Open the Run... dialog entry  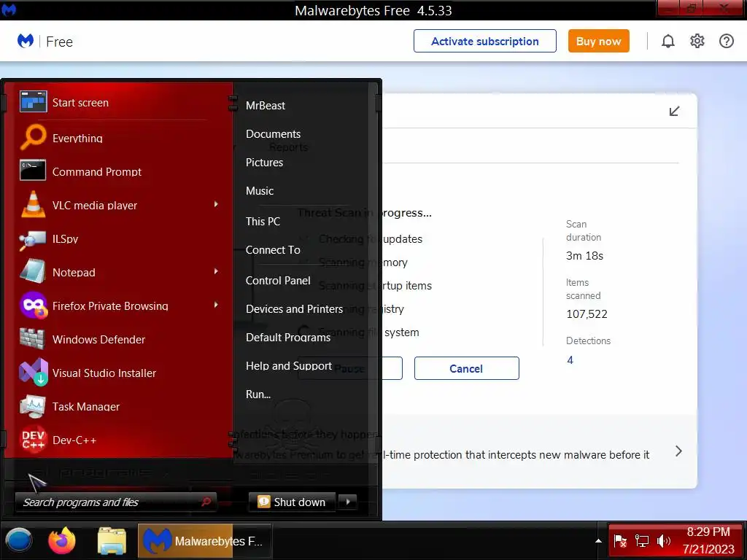point(258,394)
